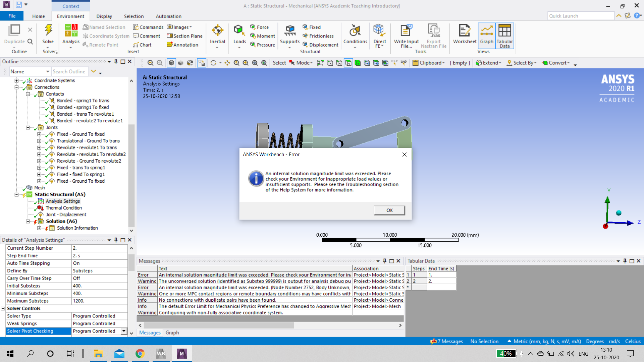Expand the Coordinate Systems tree node
The image size is (644, 362).
pos(16,80)
